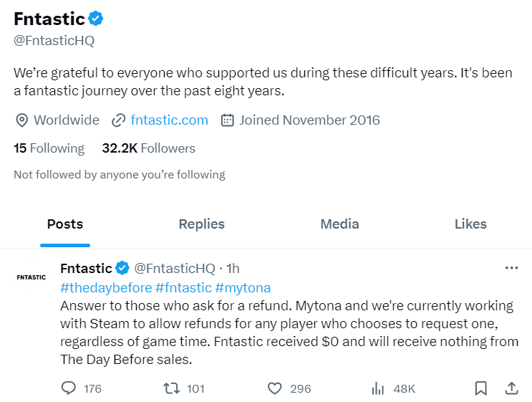
Task: Open the fntastic.com website link
Action: pyautogui.click(x=170, y=120)
